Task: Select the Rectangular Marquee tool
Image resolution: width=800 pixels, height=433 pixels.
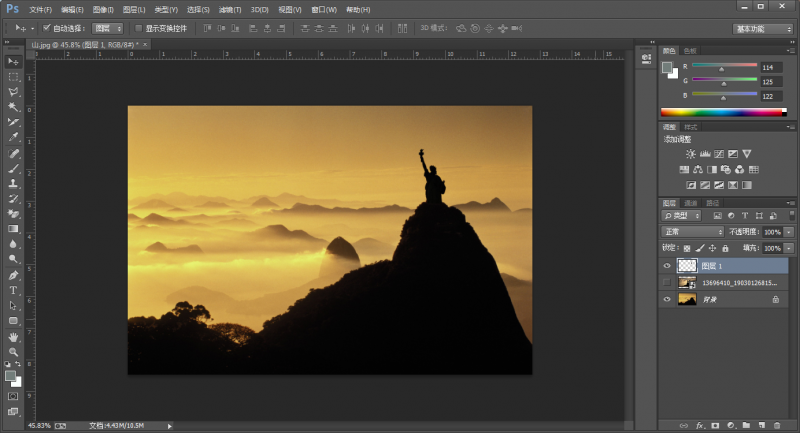Action: click(13, 76)
